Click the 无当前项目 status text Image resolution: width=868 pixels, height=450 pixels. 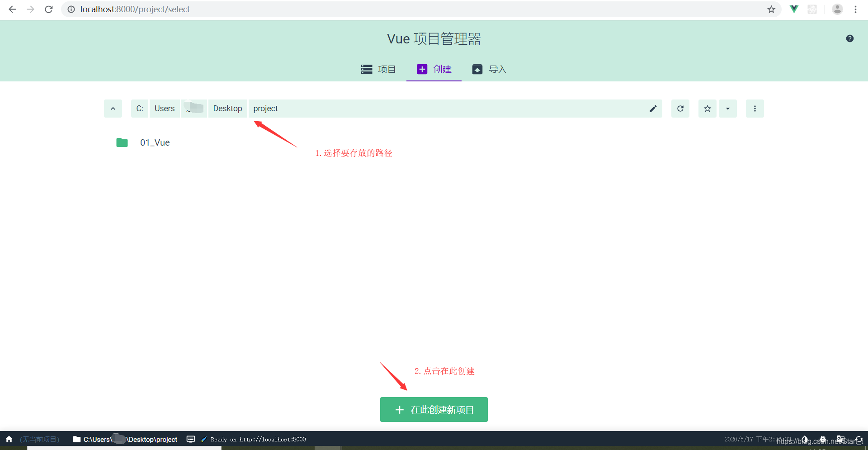40,439
